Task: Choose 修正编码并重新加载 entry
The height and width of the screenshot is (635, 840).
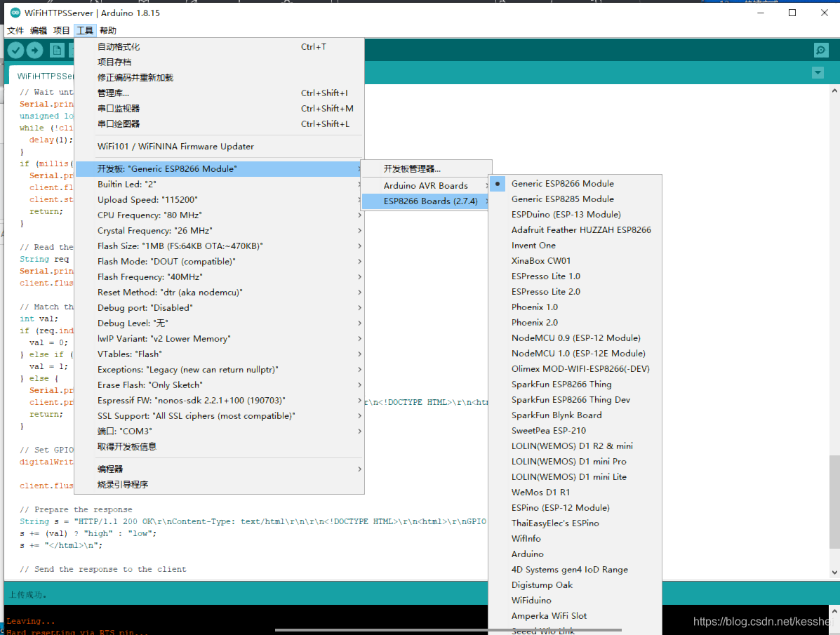Action: coord(220,78)
